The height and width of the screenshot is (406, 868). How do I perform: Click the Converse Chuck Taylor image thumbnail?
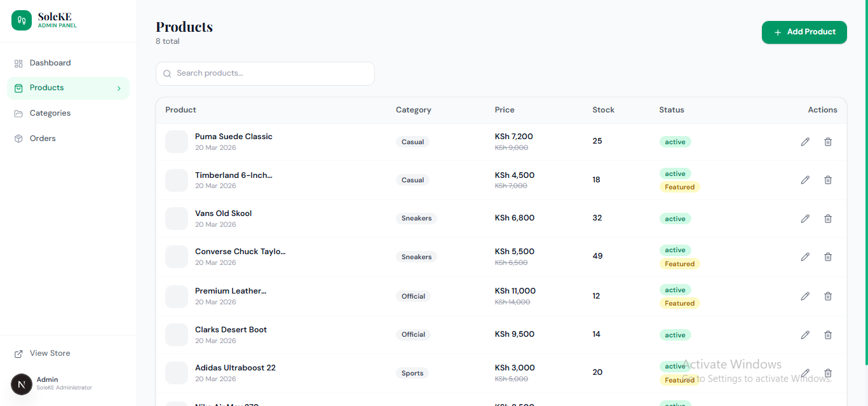177,257
